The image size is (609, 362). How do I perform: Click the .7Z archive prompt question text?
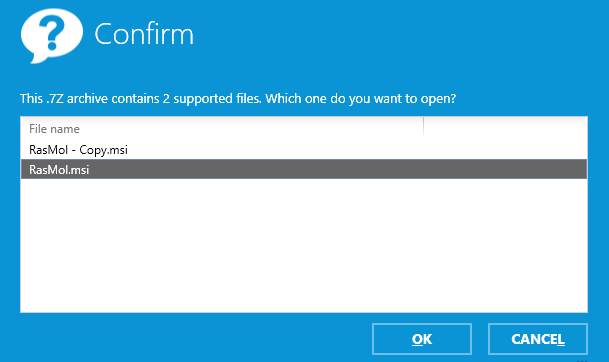point(238,98)
